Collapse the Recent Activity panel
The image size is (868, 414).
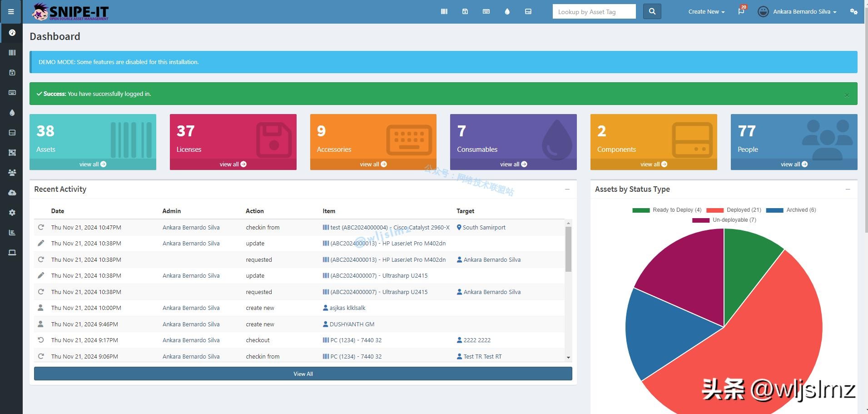[x=567, y=190]
